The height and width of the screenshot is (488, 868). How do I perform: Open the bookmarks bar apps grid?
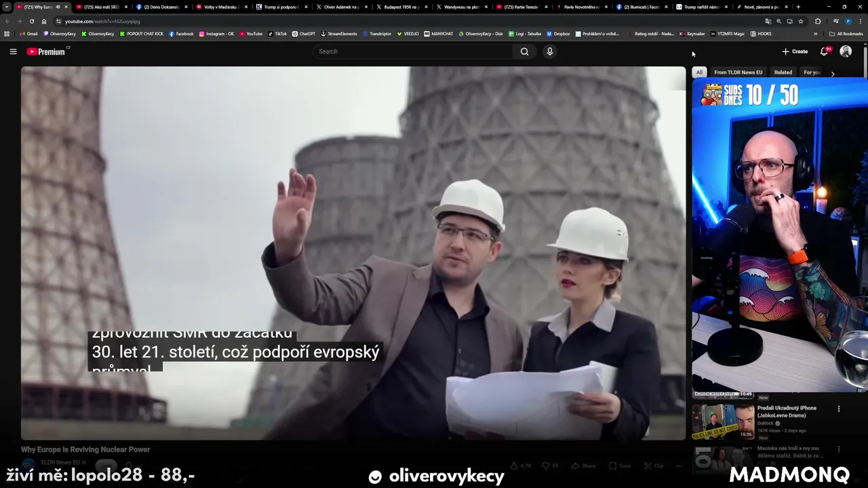(x=7, y=33)
